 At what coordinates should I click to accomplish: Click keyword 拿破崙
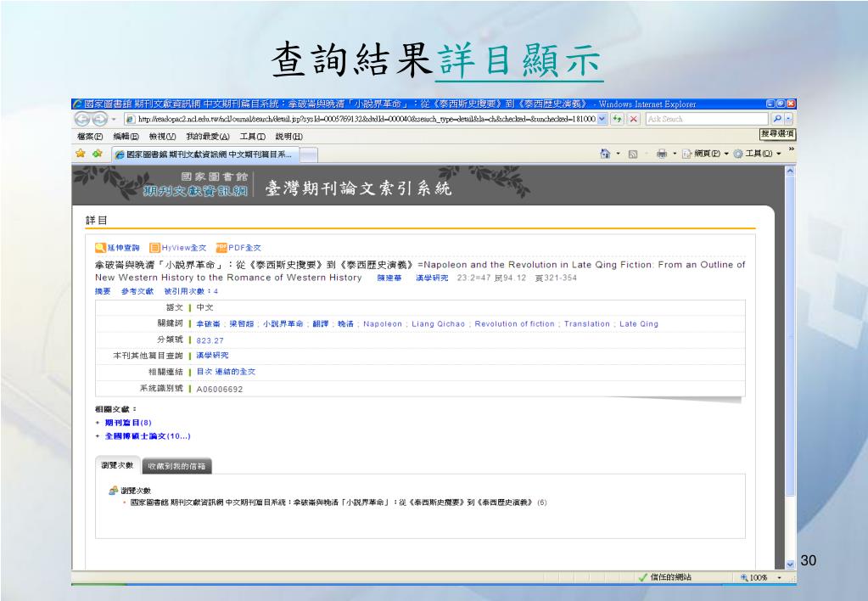click(208, 324)
